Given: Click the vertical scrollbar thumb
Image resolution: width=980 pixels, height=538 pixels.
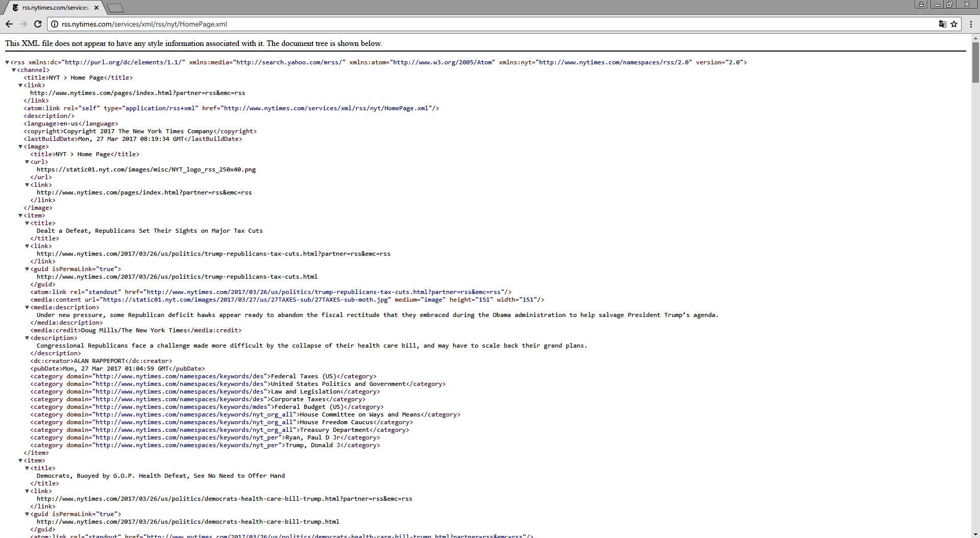Looking at the screenshot, I should tap(975, 61).
